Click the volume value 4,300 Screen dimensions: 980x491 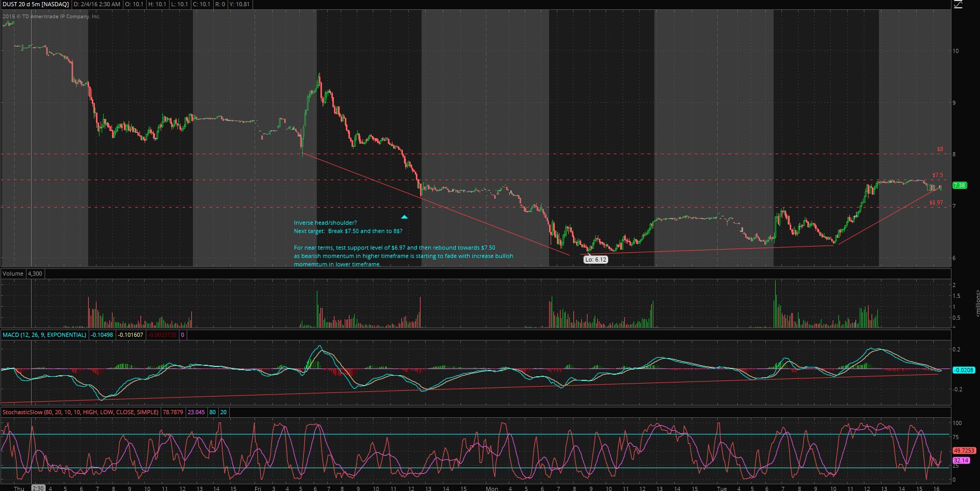35,274
